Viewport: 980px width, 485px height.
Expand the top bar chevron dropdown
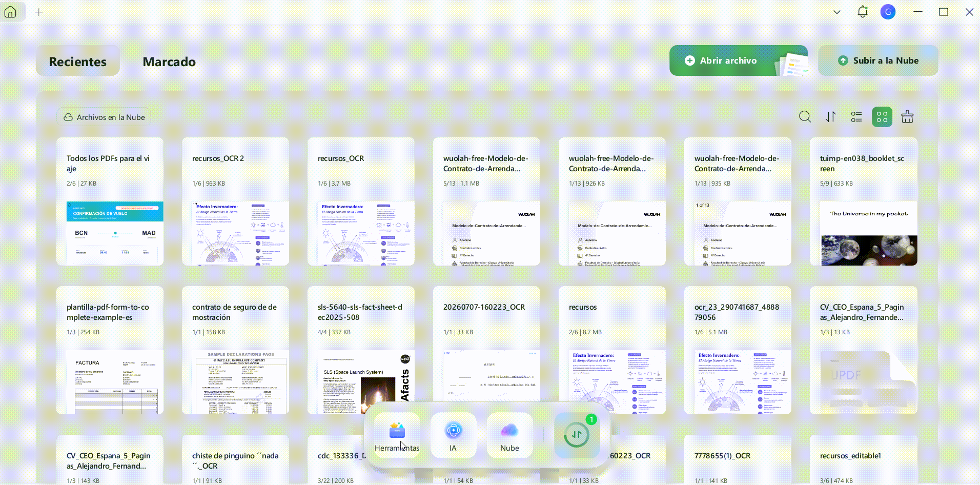[836, 12]
